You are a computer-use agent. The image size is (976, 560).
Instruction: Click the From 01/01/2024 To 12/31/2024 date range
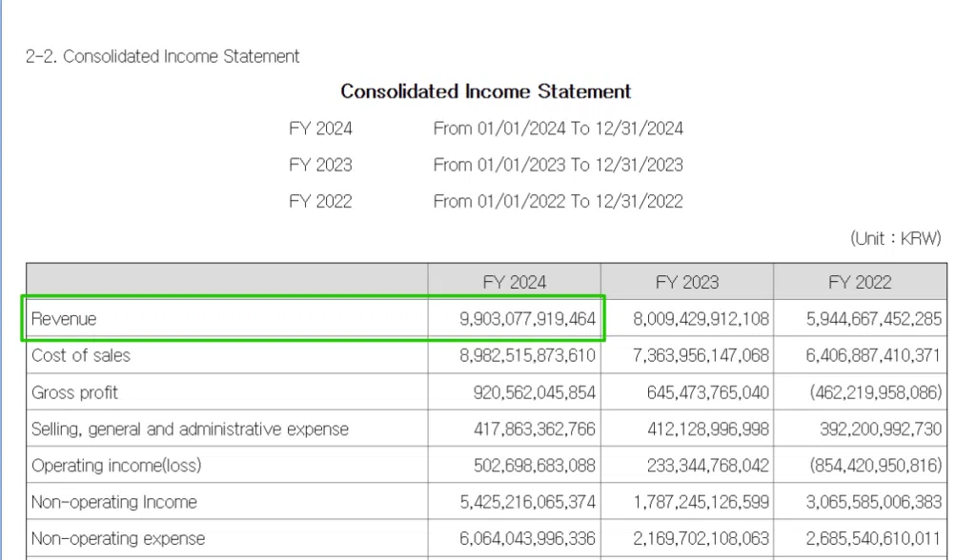click(x=558, y=129)
